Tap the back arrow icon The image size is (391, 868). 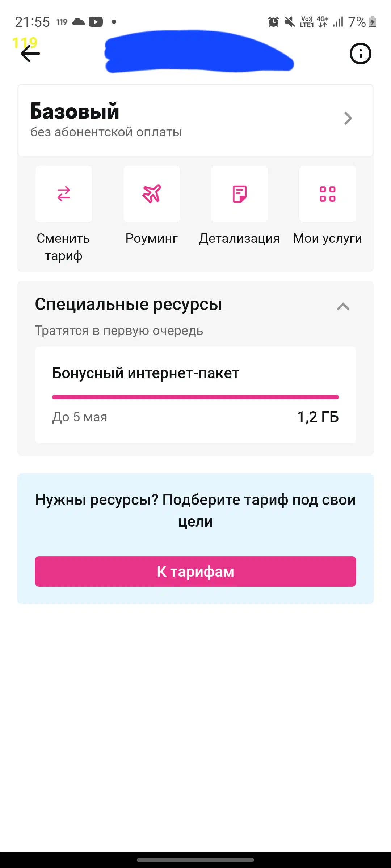click(30, 54)
